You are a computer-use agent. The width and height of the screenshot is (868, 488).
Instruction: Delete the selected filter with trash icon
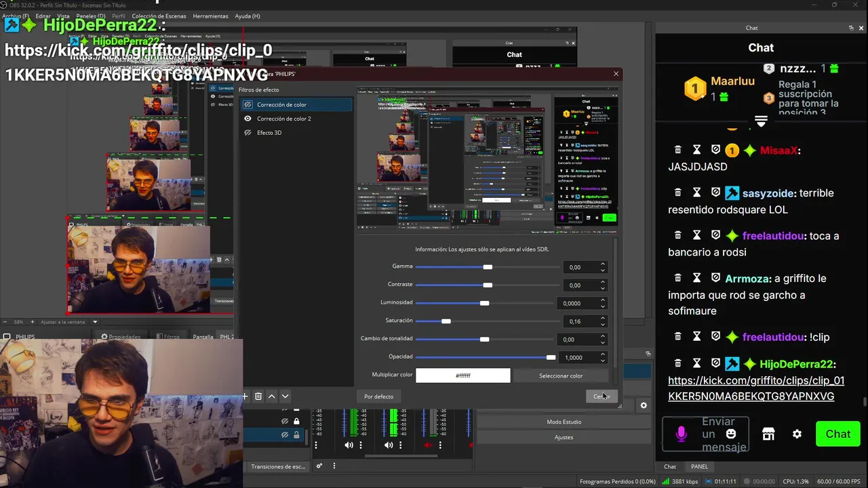258,396
